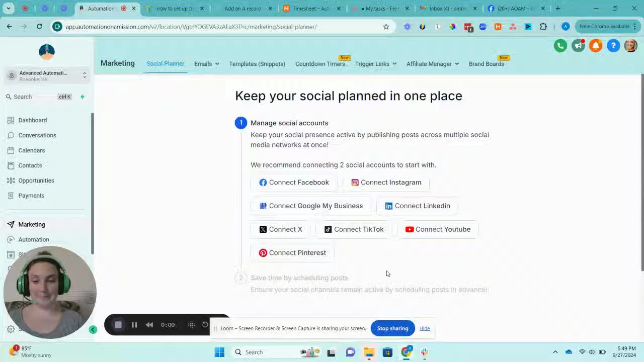Switch to the Inbox (4) browser tab

click(x=448, y=9)
